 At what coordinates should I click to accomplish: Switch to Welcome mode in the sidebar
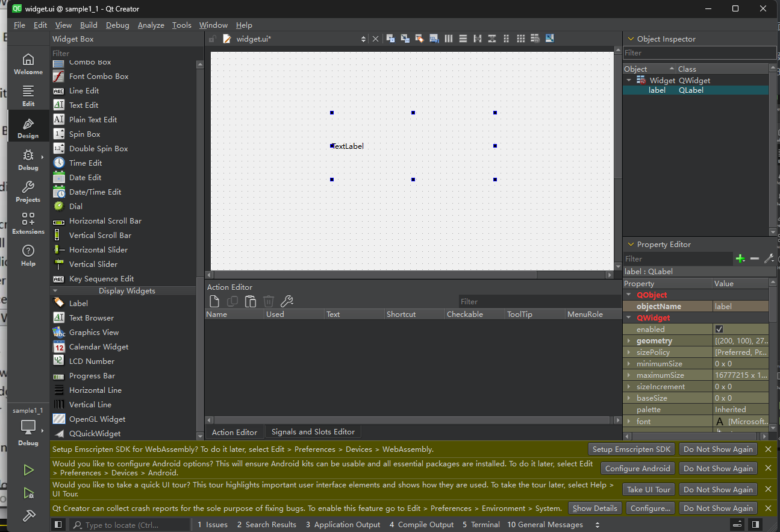(28, 63)
